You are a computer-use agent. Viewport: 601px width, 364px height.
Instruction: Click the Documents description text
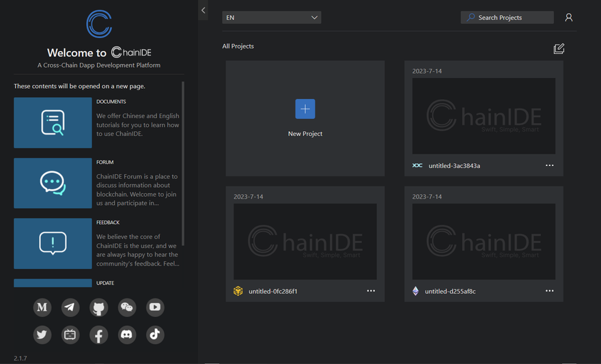point(137,124)
